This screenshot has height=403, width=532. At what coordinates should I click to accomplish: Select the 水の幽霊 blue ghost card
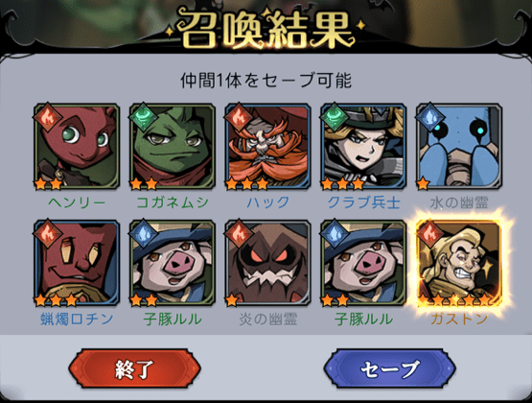tap(459, 147)
